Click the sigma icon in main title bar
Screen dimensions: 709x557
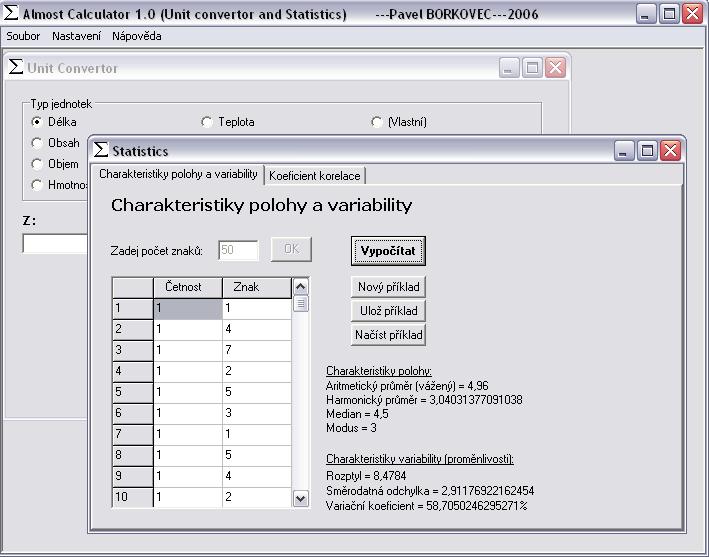point(10,13)
